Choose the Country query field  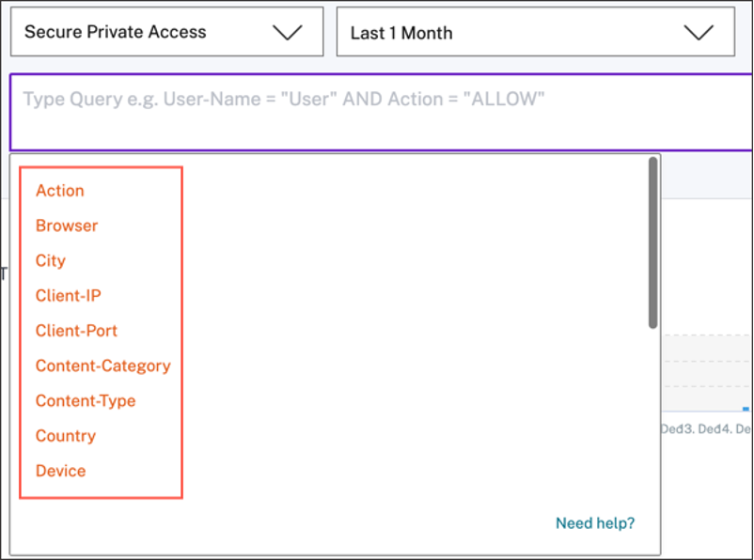coord(66,436)
